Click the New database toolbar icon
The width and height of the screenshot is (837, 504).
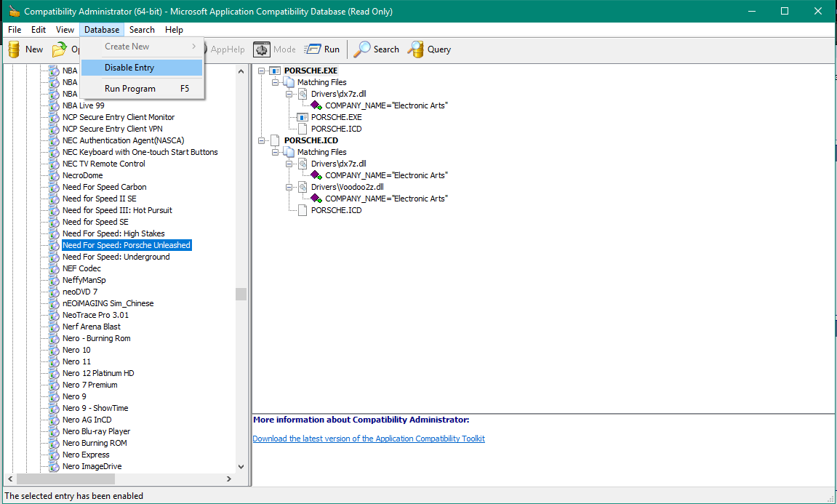pos(15,49)
